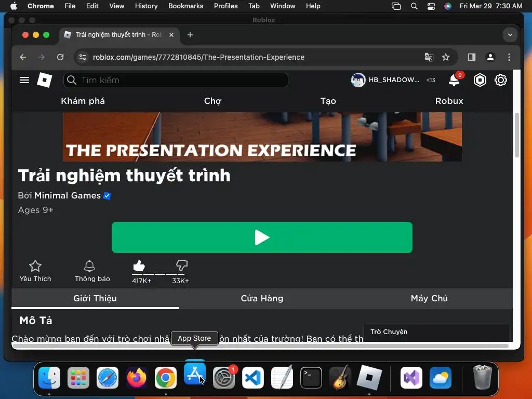Image resolution: width=532 pixels, height=399 pixels.
Task: Open macOS Control Center
Action: tap(431, 6)
